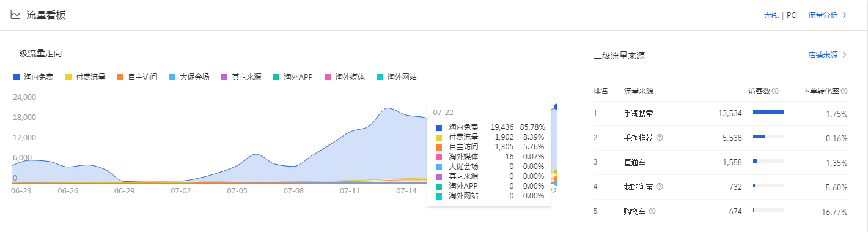Click 手淘推荐 traffic source

pyautogui.click(x=638, y=138)
